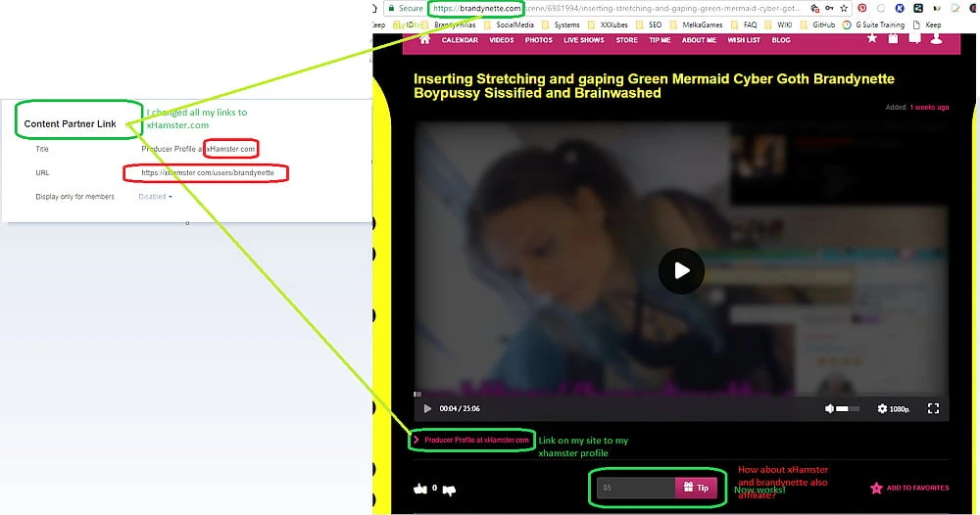This screenshot has width=980, height=515.
Task: Enter fullscreen mode on the video player
Action: 933,408
